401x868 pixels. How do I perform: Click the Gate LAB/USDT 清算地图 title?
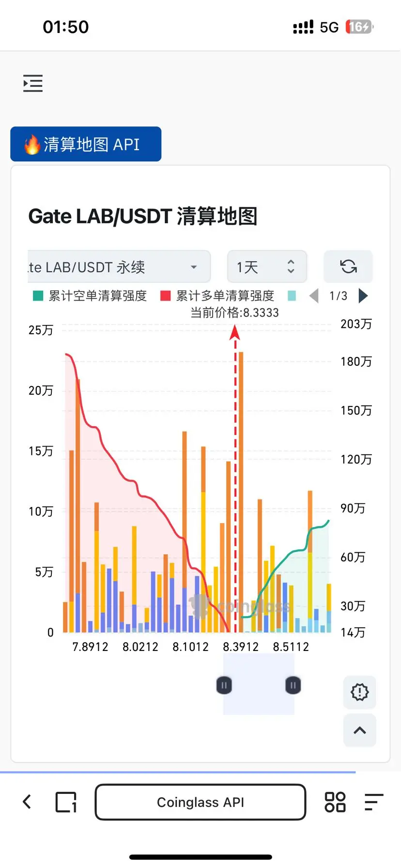pyautogui.click(x=143, y=216)
